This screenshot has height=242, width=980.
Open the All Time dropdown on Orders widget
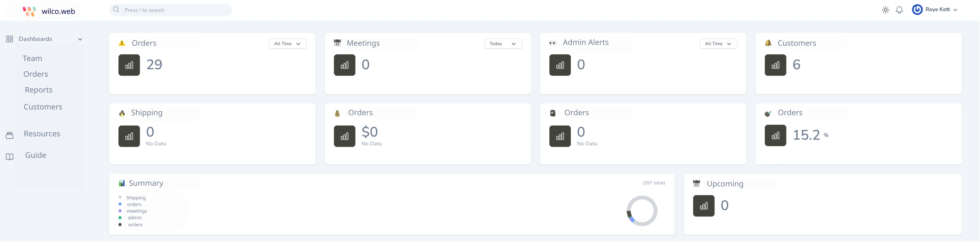(288, 43)
